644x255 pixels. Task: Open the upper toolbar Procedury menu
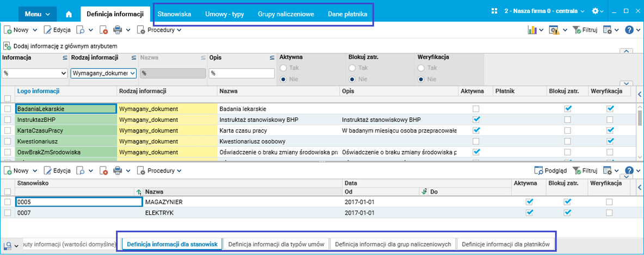[160, 30]
